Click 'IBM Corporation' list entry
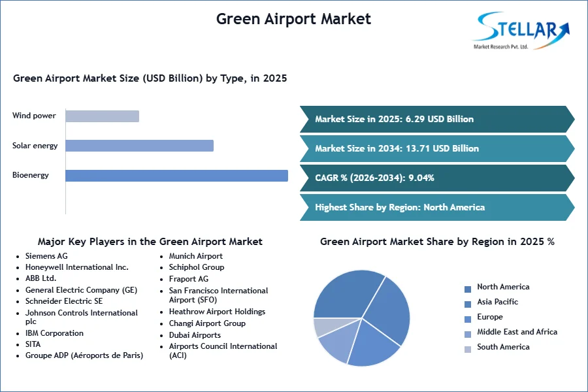 [x=54, y=333]
